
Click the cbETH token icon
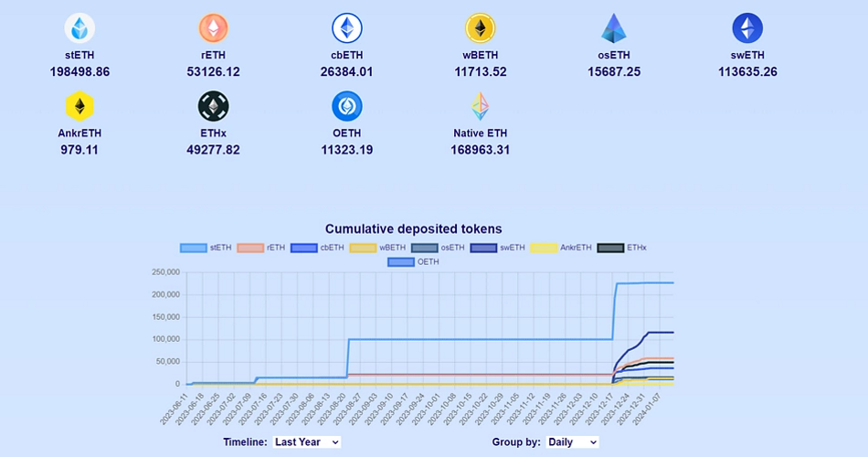(346, 27)
